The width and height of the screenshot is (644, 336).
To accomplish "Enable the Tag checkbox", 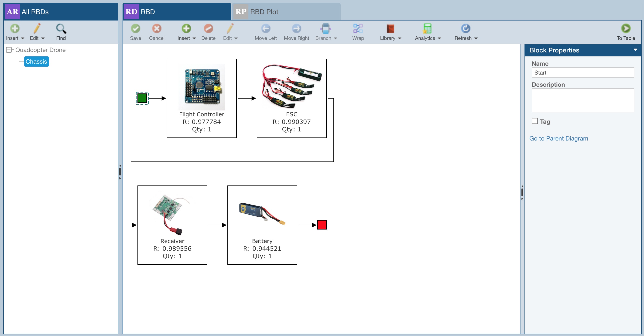I will click(x=534, y=121).
